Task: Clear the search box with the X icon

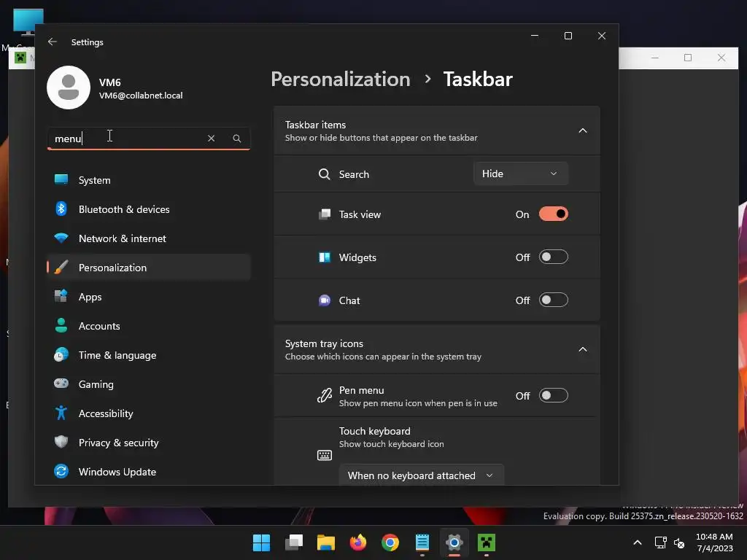Action: (x=211, y=138)
